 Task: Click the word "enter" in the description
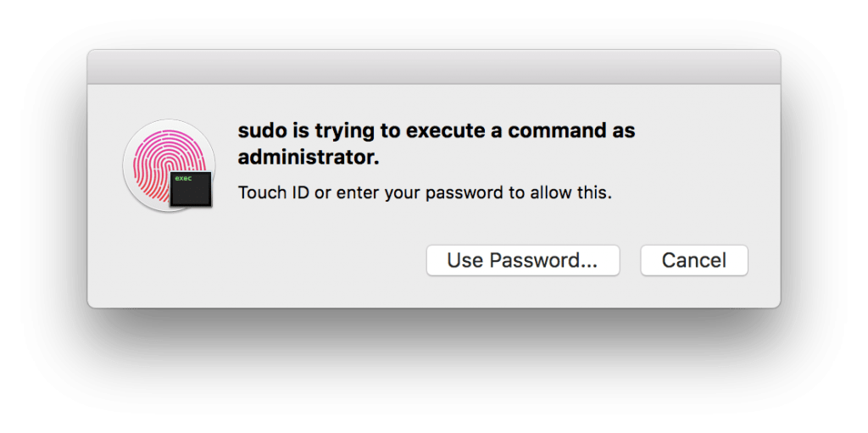(x=359, y=192)
